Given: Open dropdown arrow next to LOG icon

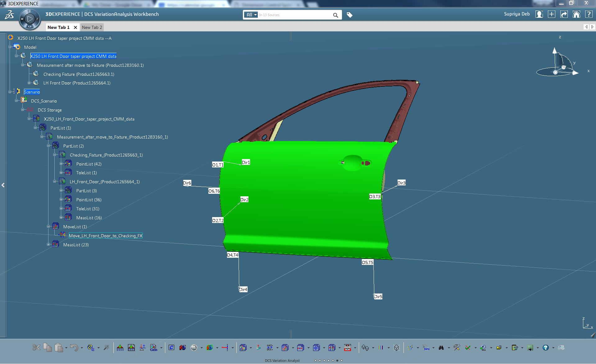Looking at the screenshot, I should coord(522,348).
